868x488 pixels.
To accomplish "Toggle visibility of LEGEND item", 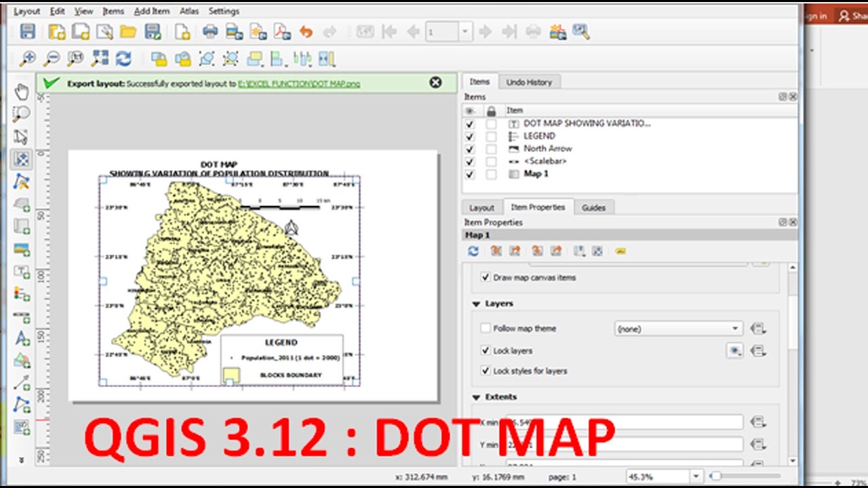I will tap(470, 136).
